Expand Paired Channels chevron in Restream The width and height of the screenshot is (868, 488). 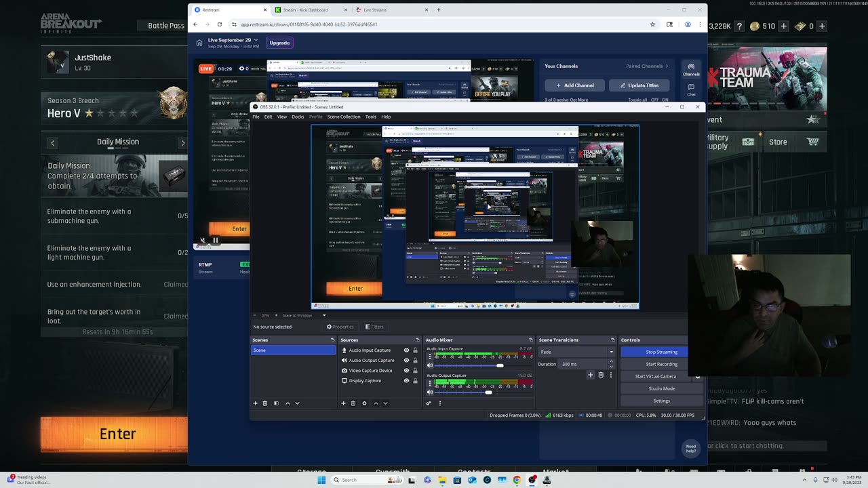[667, 66]
